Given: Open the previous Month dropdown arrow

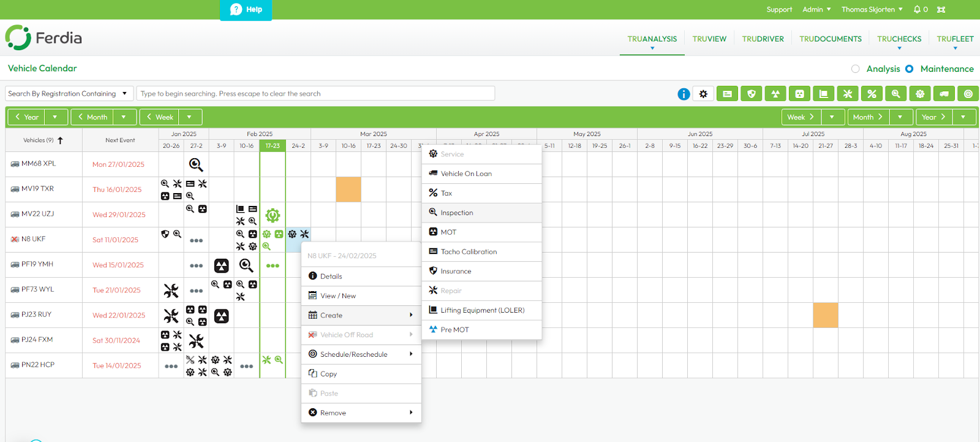Looking at the screenshot, I should pyautogui.click(x=124, y=117).
